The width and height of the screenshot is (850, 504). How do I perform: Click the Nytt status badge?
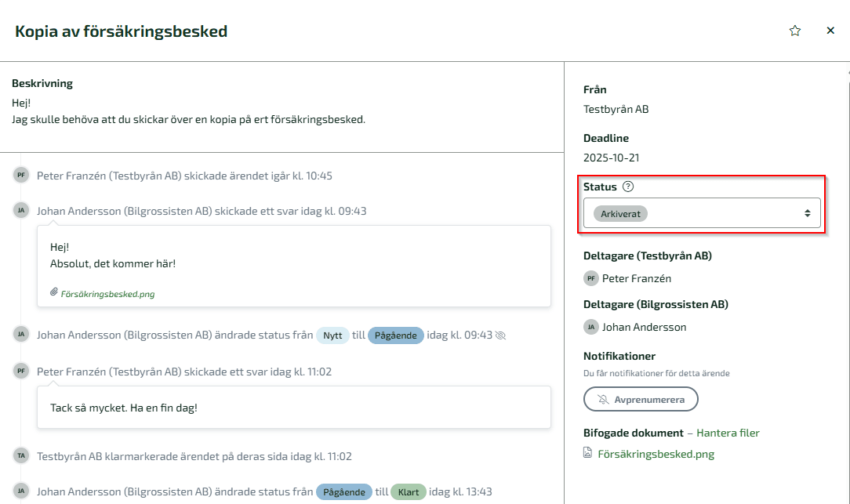point(332,335)
